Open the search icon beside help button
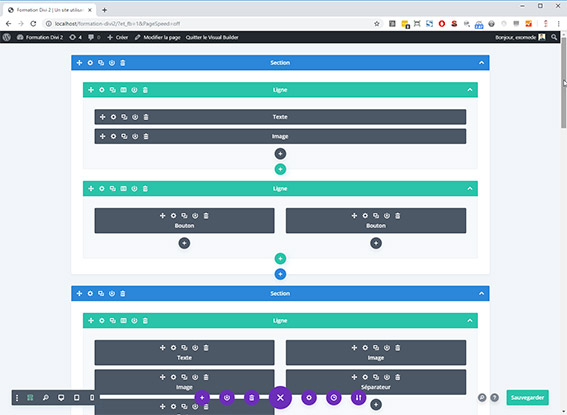Image resolution: width=567 pixels, height=415 pixels. click(x=482, y=398)
